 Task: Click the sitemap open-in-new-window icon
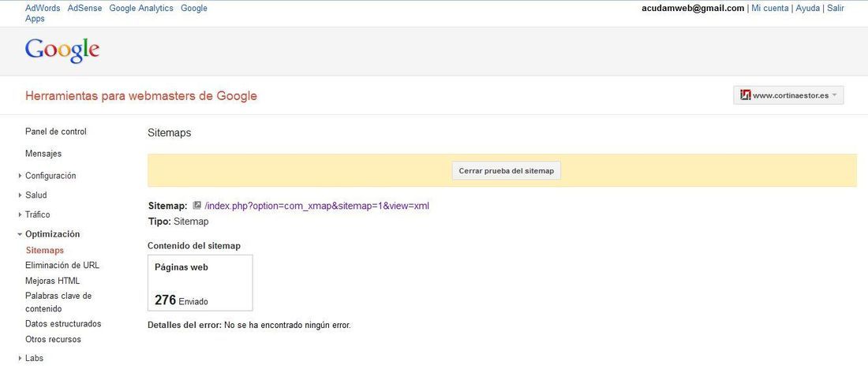(x=196, y=205)
